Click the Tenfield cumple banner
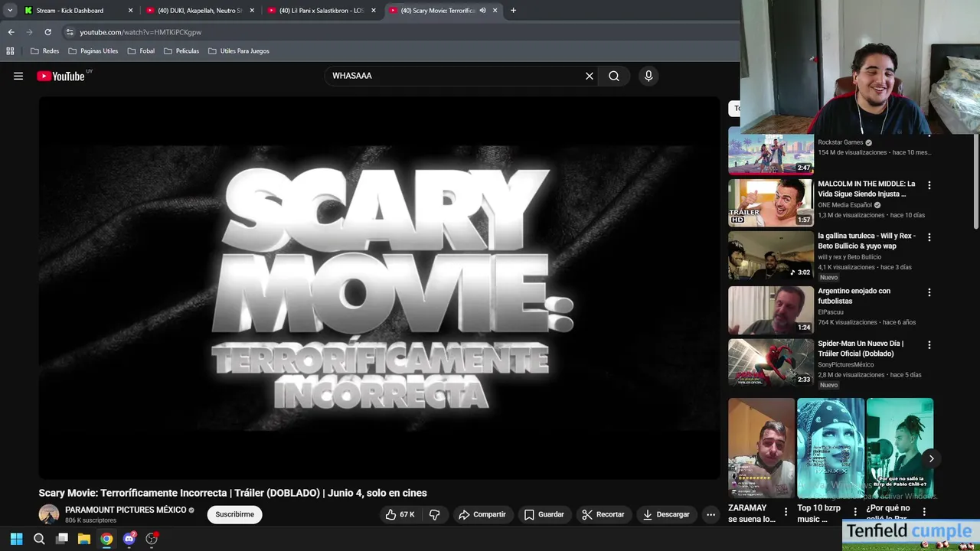The width and height of the screenshot is (980, 551). coord(910,535)
